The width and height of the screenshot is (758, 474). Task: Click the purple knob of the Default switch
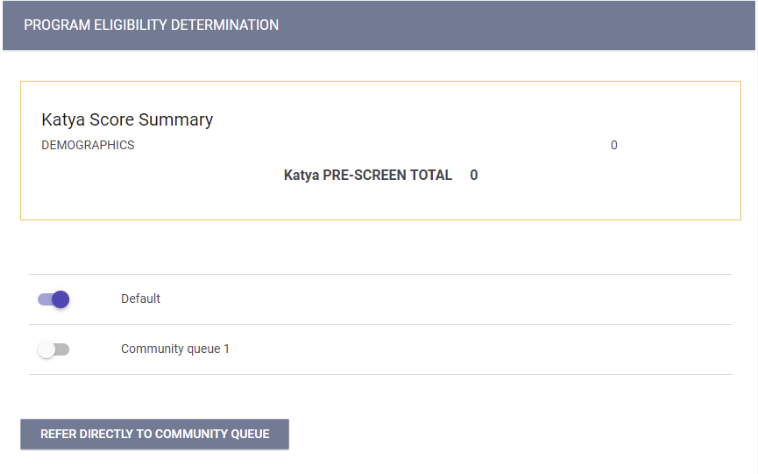click(61, 299)
